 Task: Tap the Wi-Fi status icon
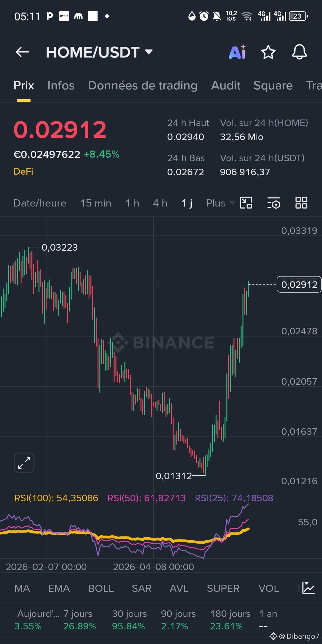click(x=247, y=16)
